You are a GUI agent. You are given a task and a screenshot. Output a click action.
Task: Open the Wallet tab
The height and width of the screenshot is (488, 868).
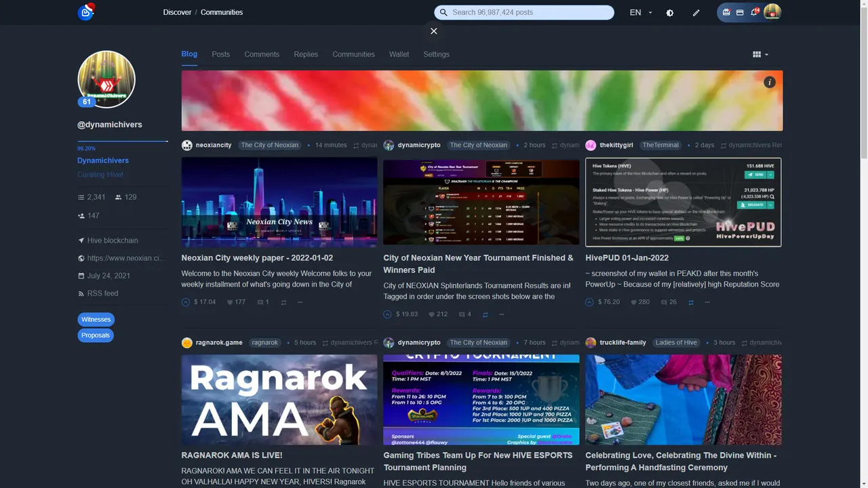click(399, 54)
